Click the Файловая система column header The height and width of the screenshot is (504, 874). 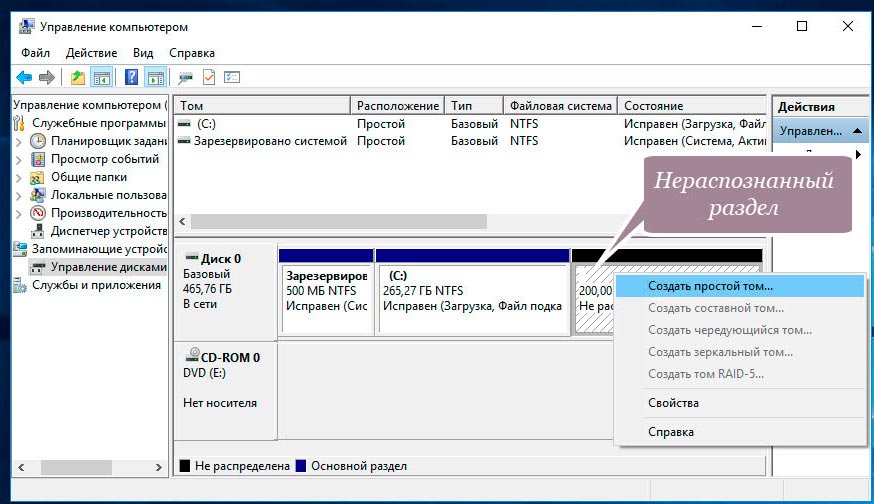560,106
